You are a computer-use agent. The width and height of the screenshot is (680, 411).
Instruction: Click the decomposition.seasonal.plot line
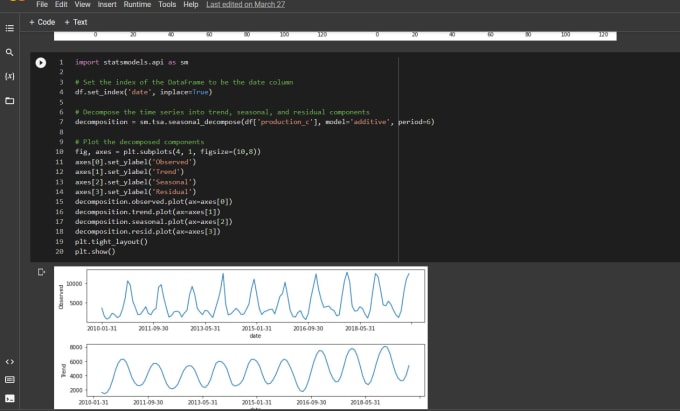tap(154, 222)
